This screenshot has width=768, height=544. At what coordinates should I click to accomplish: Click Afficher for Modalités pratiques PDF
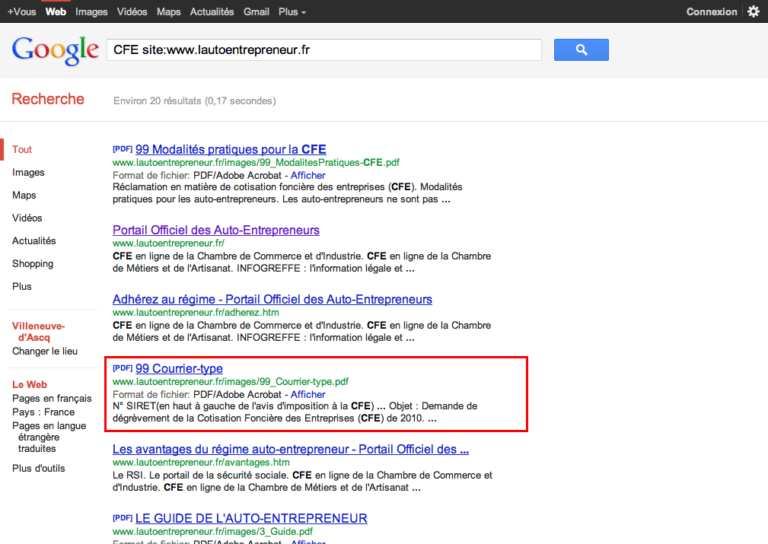pyautogui.click(x=308, y=175)
